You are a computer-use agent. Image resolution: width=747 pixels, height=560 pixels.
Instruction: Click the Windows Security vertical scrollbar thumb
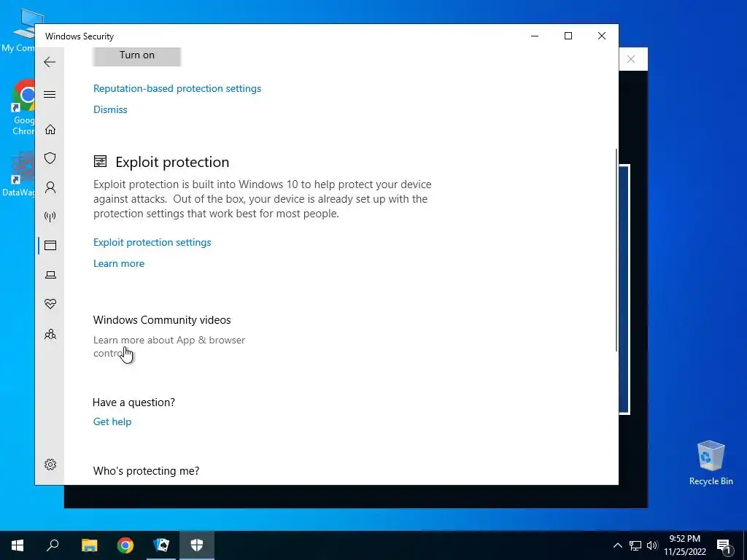pos(616,250)
